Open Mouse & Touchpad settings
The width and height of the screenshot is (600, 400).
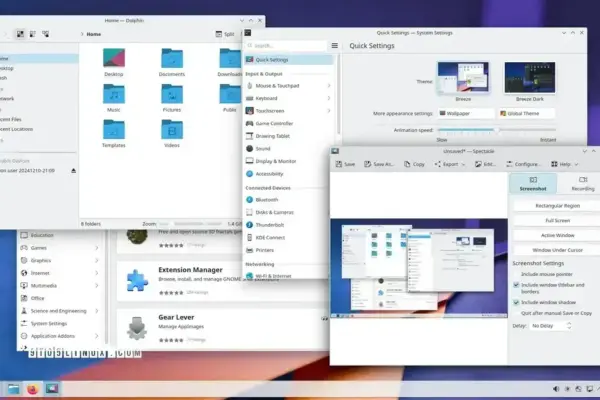coord(289,86)
